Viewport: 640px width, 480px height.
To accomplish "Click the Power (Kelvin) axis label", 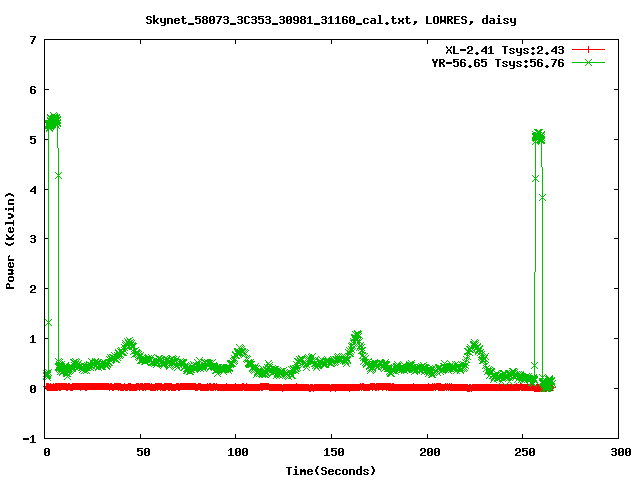I will tap(10, 241).
